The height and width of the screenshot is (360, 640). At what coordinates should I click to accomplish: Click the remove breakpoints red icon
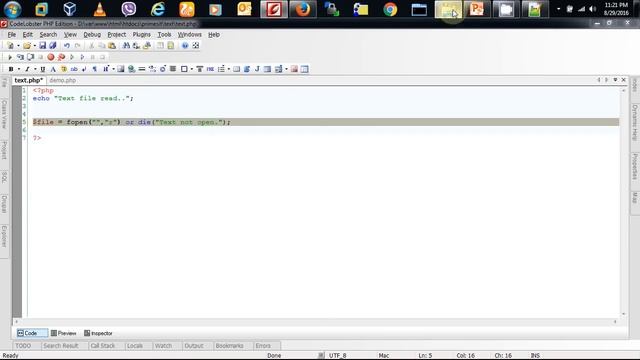click(x=61, y=57)
